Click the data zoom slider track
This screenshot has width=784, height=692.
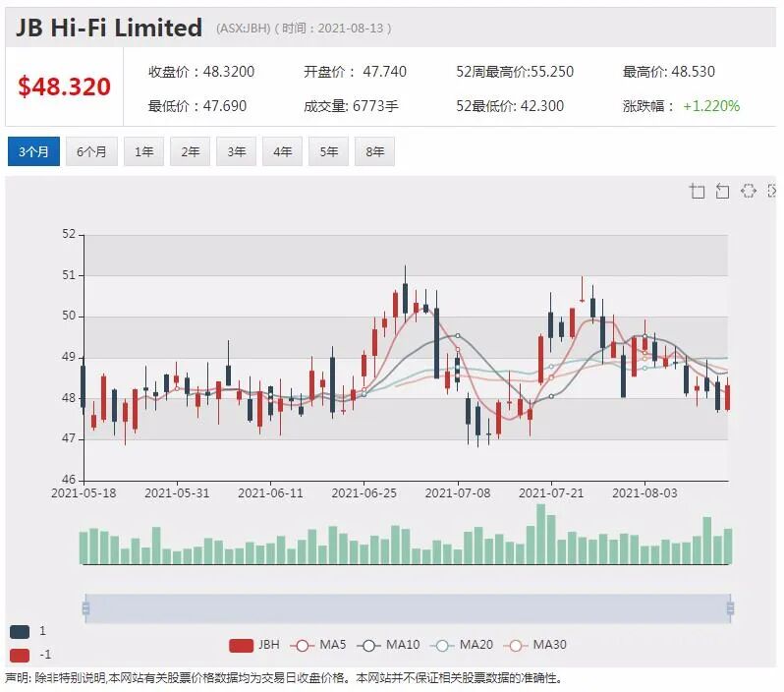click(x=408, y=608)
